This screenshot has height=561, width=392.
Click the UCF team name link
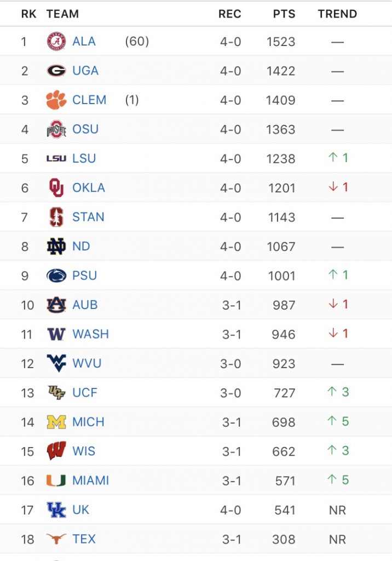coord(85,392)
